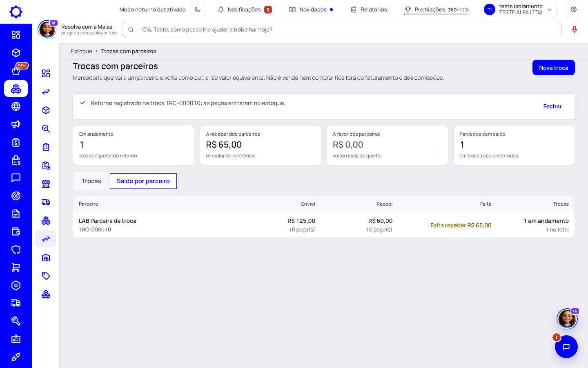Open the shield icon in blue sidebar
588x368 pixels.
tap(16, 249)
